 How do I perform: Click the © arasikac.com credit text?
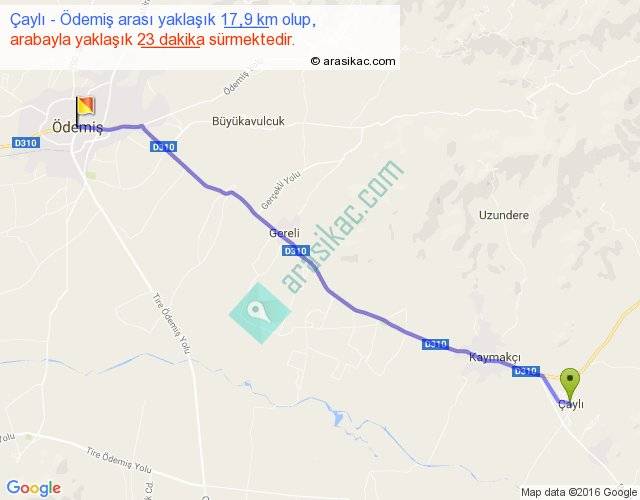[x=353, y=61]
